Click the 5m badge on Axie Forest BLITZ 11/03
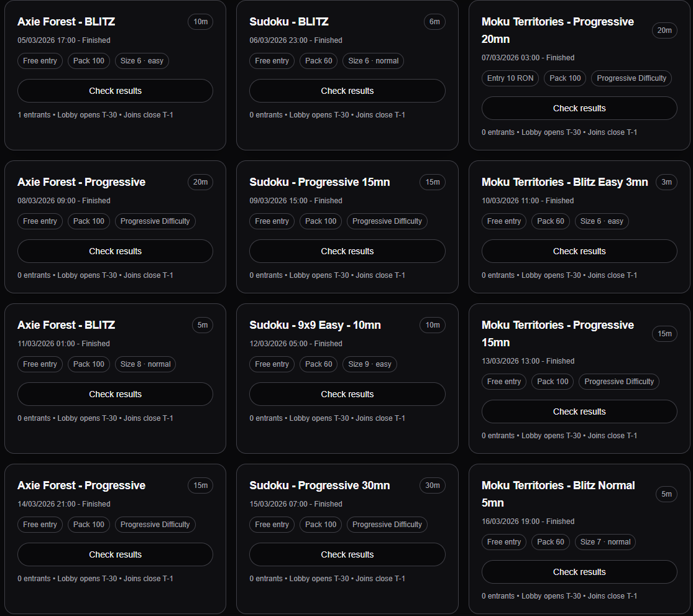Image resolution: width=693 pixels, height=616 pixels. click(203, 325)
